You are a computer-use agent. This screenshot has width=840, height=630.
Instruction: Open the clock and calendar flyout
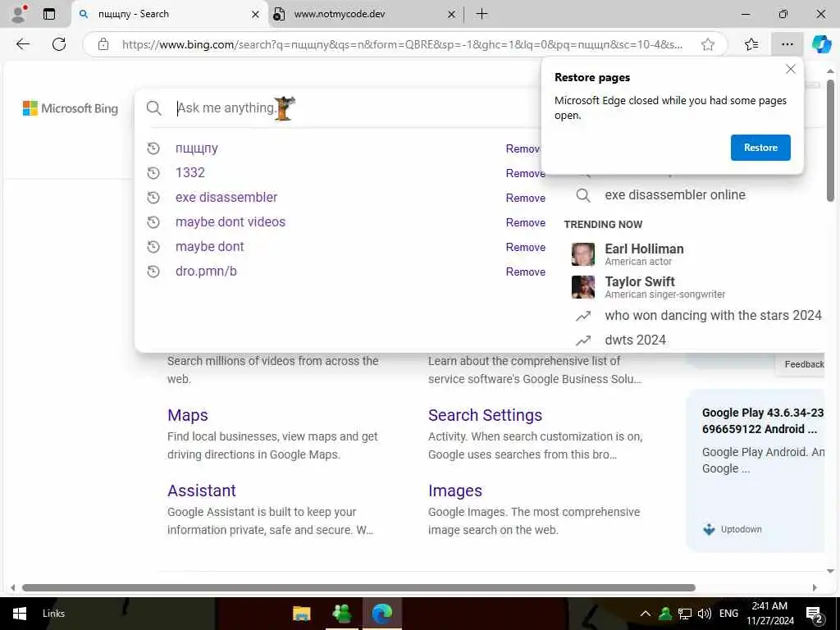click(x=769, y=614)
